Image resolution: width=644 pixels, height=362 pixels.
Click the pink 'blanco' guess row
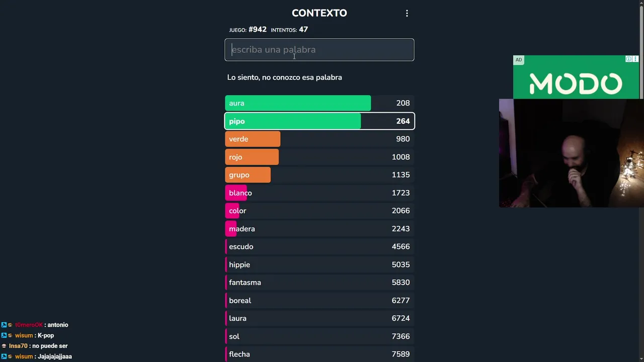(319, 193)
